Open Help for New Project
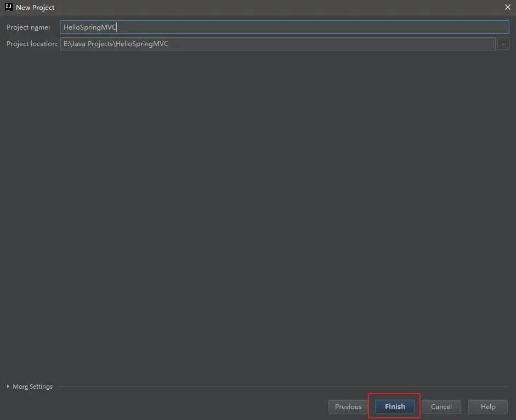 pyautogui.click(x=487, y=406)
